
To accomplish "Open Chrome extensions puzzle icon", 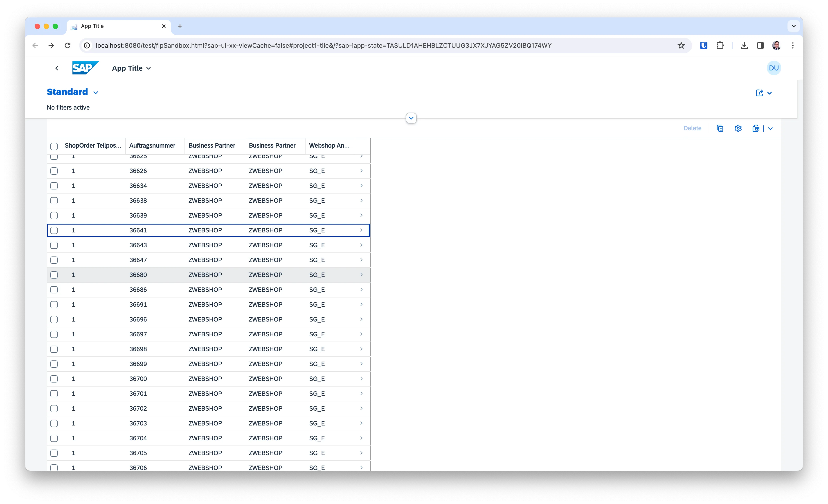I will pyautogui.click(x=720, y=45).
